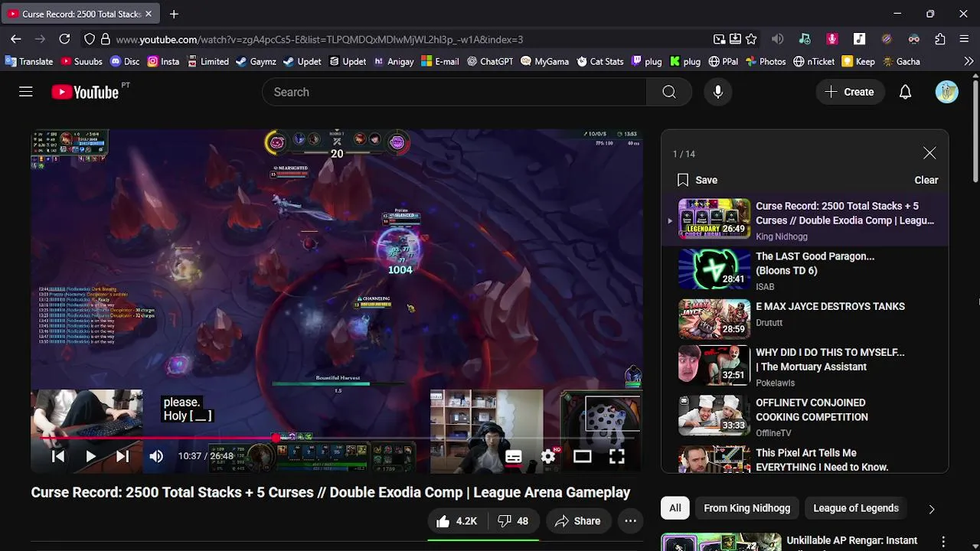Go back in browser history
This screenshot has height=551, width=980.
pyautogui.click(x=16, y=39)
